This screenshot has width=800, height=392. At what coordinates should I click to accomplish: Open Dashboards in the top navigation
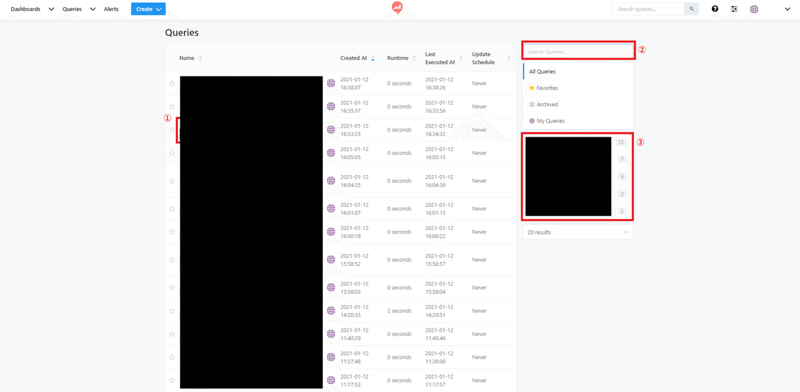click(26, 9)
